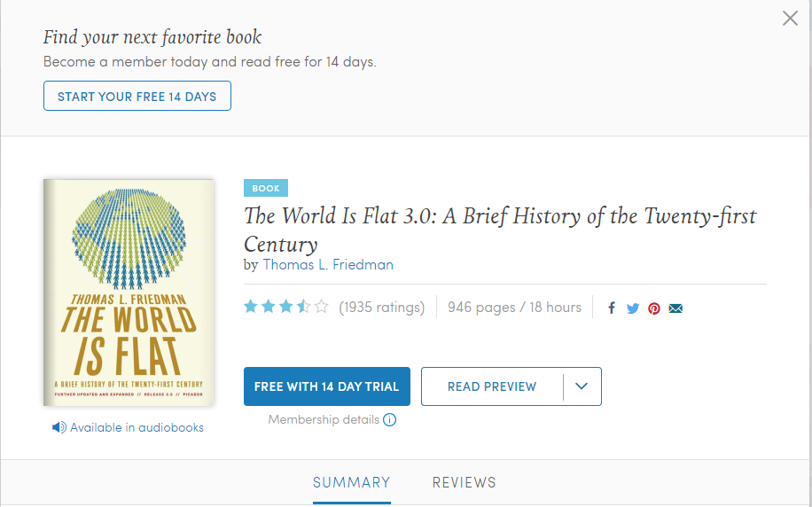The height and width of the screenshot is (507, 812).
Task: Expand the Read Preview dropdown arrow
Action: [x=582, y=386]
